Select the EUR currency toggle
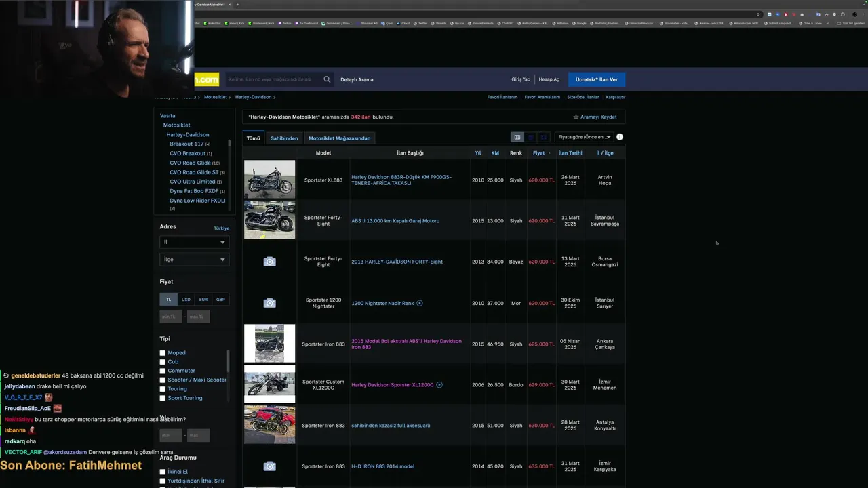The height and width of the screenshot is (488, 868). point(203,299)
